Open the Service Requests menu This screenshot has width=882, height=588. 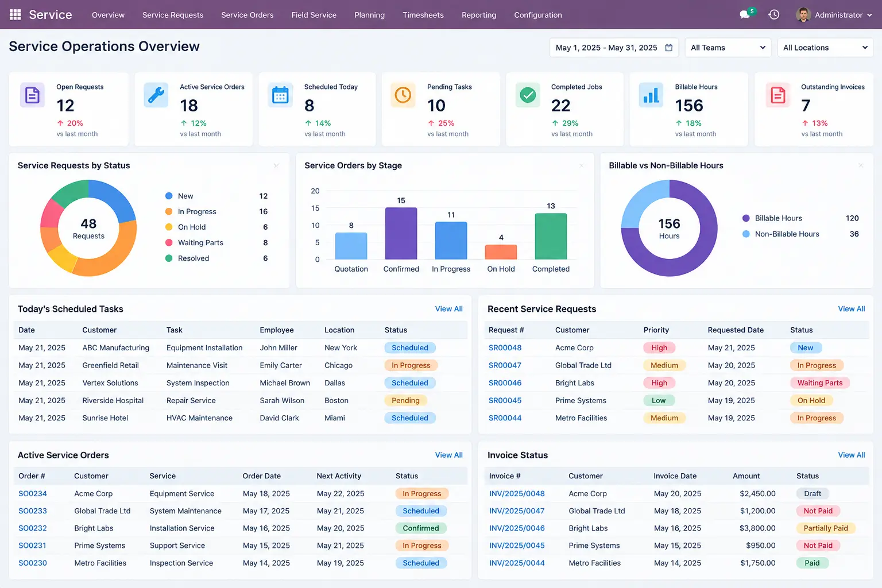[173, 15]
